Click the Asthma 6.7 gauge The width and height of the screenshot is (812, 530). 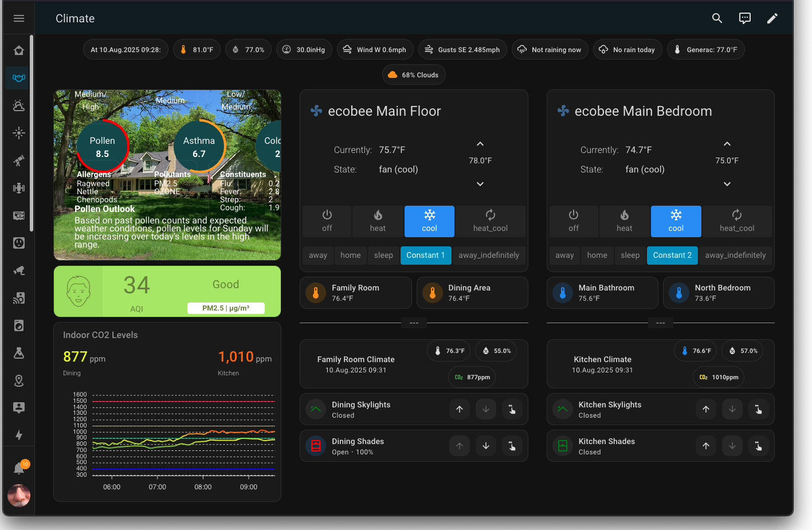pos(199,147)
